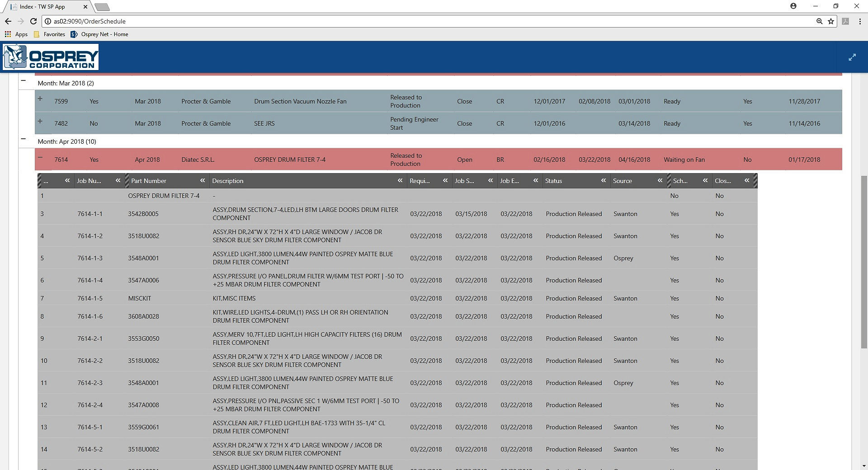Click 'OSPREY DRUM FILTER 7-4' in order 7614 row
The width and height of the screenshot is (868, 470).
pyautogui.click(x=290, y=160)
